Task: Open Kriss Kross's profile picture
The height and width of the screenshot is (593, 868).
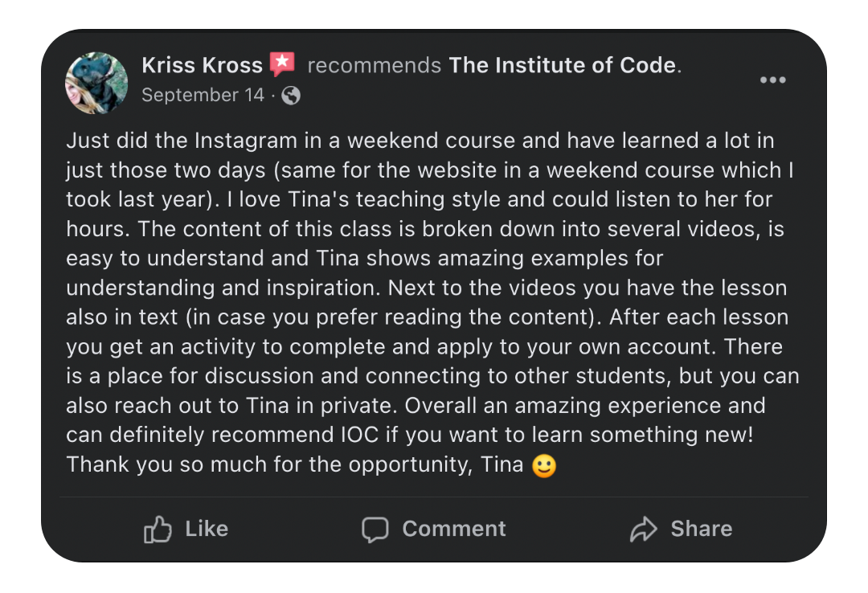Action: pyautogui.click(x=96, y=83)
